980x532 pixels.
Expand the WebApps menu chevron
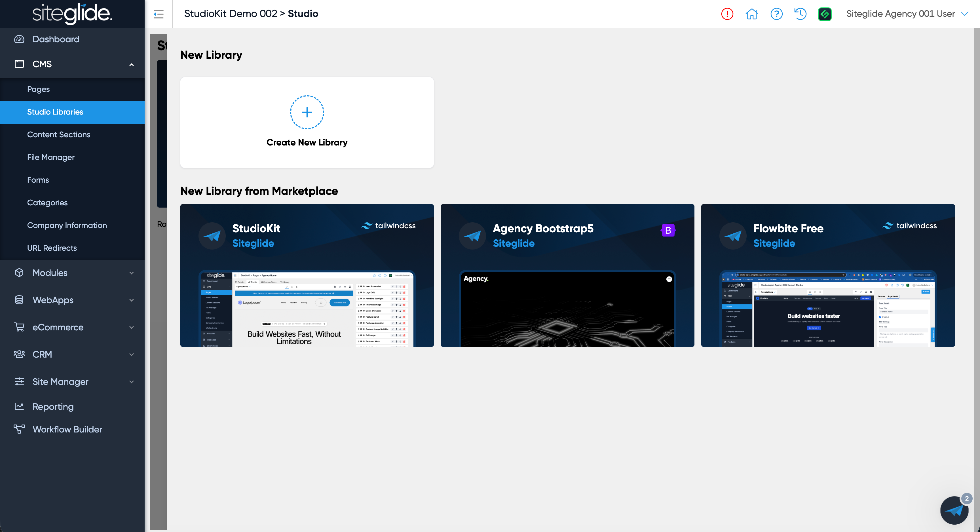pos(132,300)
